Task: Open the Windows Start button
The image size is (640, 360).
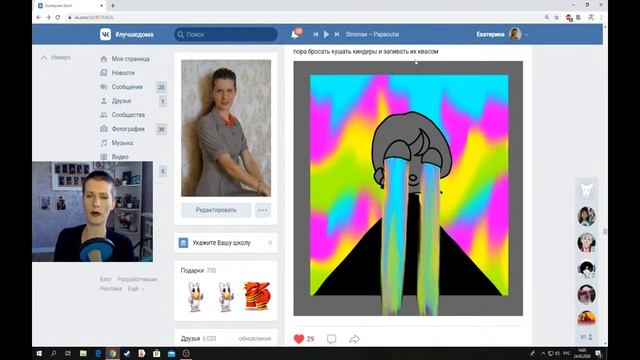Action: click(x=39, y=353)
